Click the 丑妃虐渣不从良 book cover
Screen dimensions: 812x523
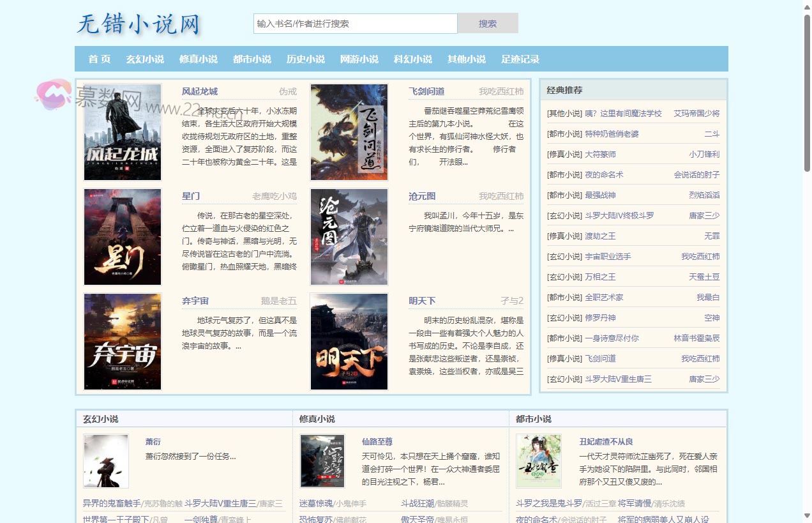coord(538,461)
